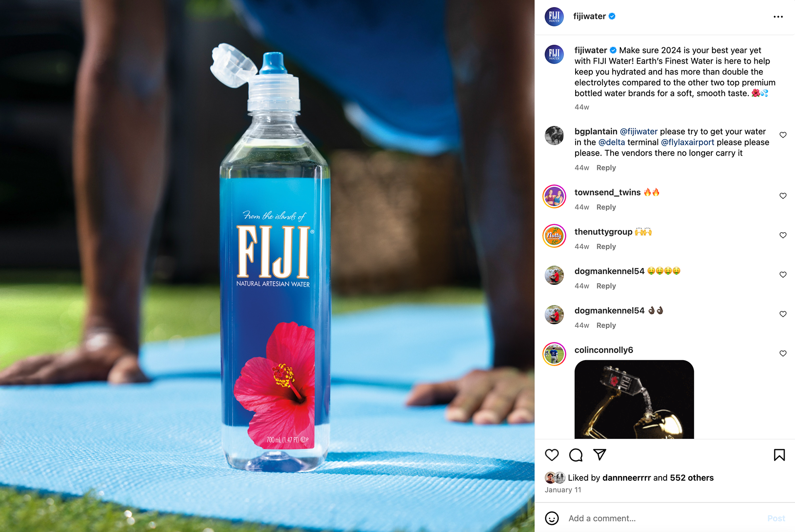Image resolution: width=795 pixels, height=532 pixels.
Task: Open the FIJI GIF in colinconnolly6's comment
Action: tap(634, 399)
